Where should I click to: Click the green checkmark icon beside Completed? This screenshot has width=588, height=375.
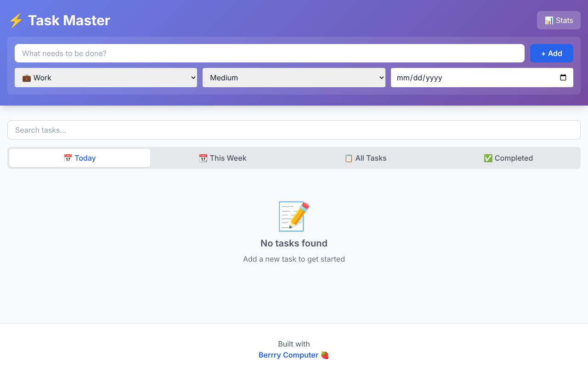click(x=487, y=158)
